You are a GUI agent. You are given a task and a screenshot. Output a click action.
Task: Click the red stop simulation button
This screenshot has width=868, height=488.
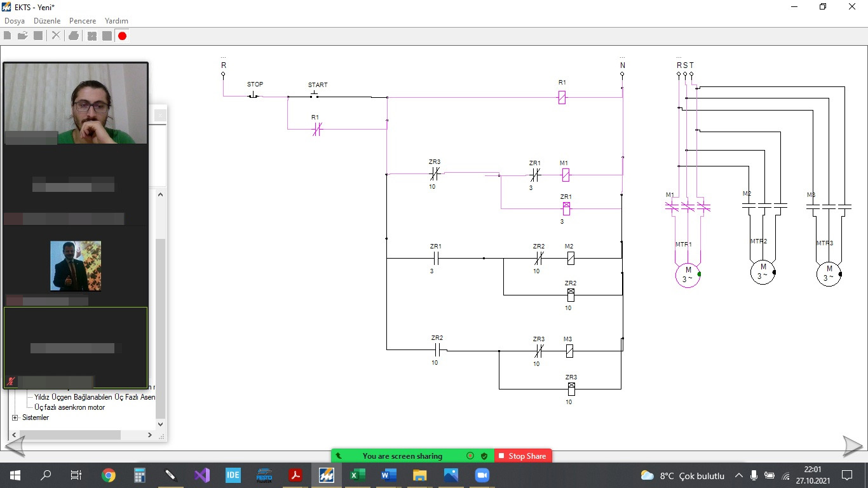tap(122, 36)
